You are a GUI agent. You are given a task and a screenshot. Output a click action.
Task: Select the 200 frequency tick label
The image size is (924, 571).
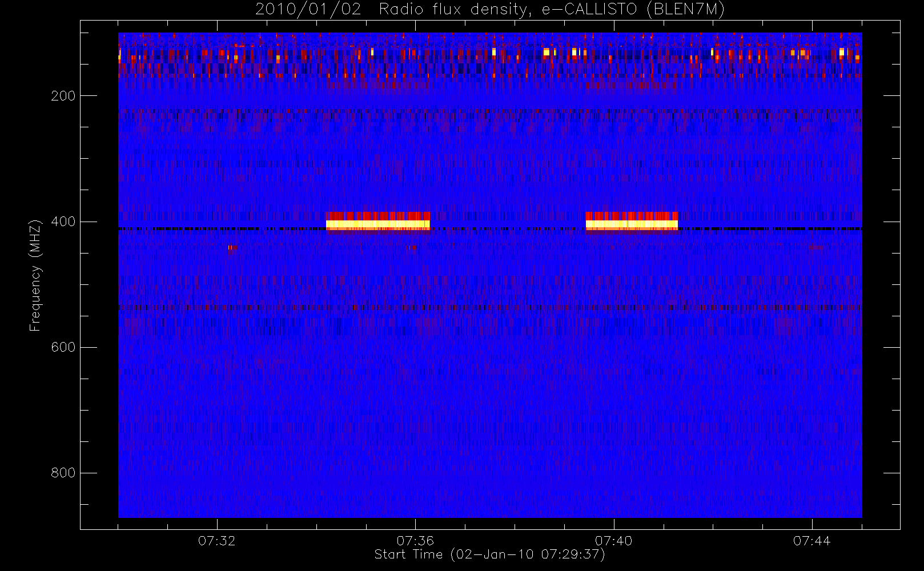coord(63,95)
